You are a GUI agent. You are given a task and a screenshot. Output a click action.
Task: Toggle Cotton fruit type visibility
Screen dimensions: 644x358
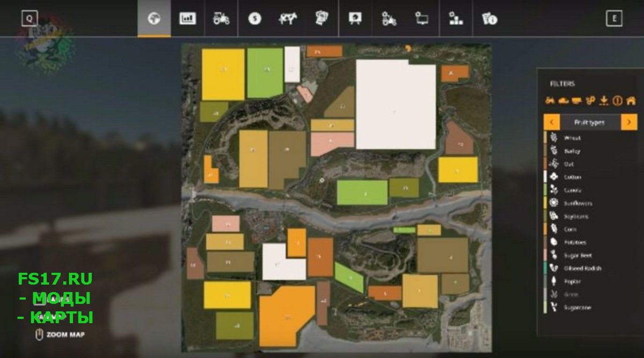590,177
